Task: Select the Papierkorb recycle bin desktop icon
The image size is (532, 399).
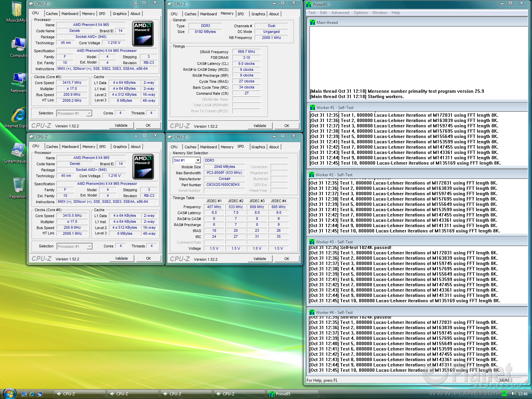Action: (18, 186)
